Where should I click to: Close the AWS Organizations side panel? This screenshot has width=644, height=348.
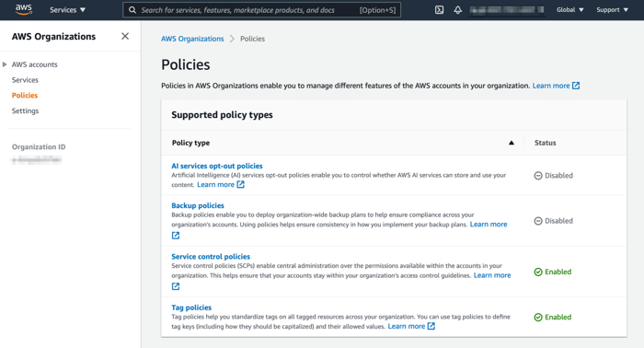pyautogui.click(x=125, y=36)
